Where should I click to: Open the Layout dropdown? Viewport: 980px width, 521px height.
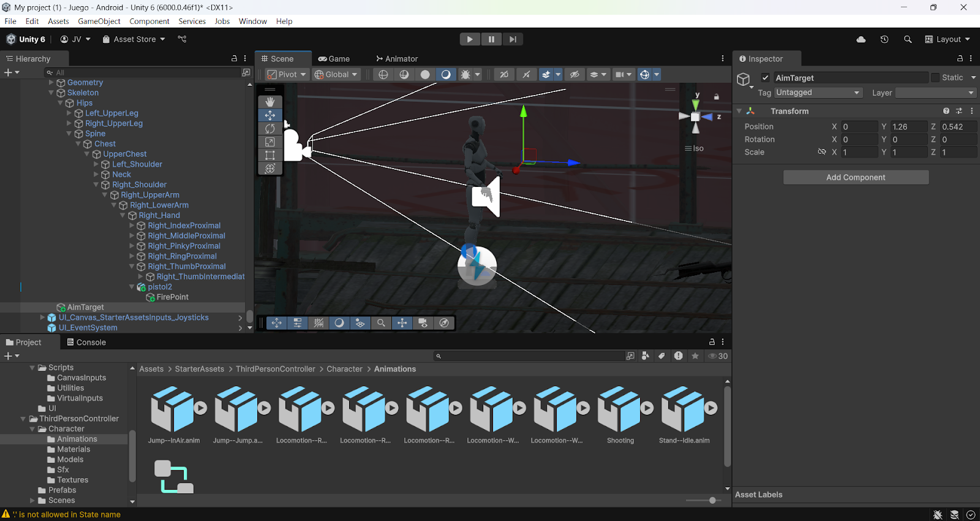point(948,39)
